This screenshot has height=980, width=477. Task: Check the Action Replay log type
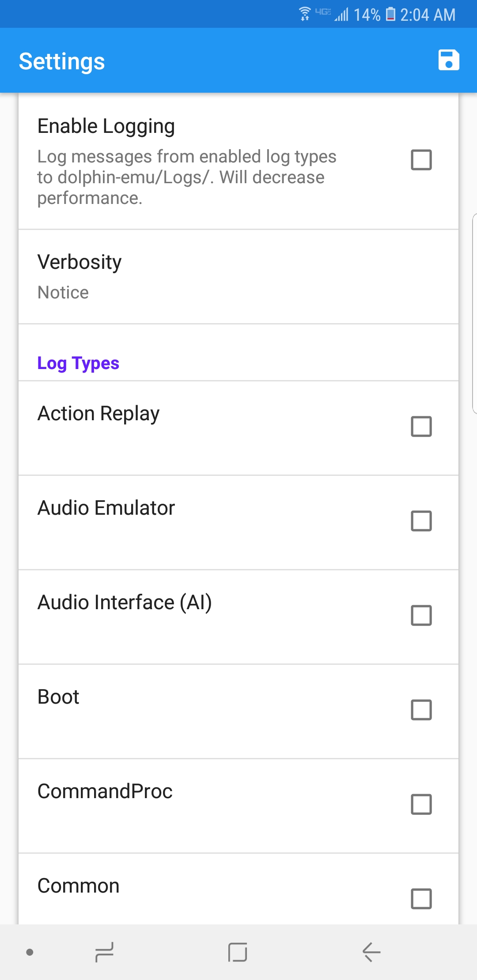point(421,426)
